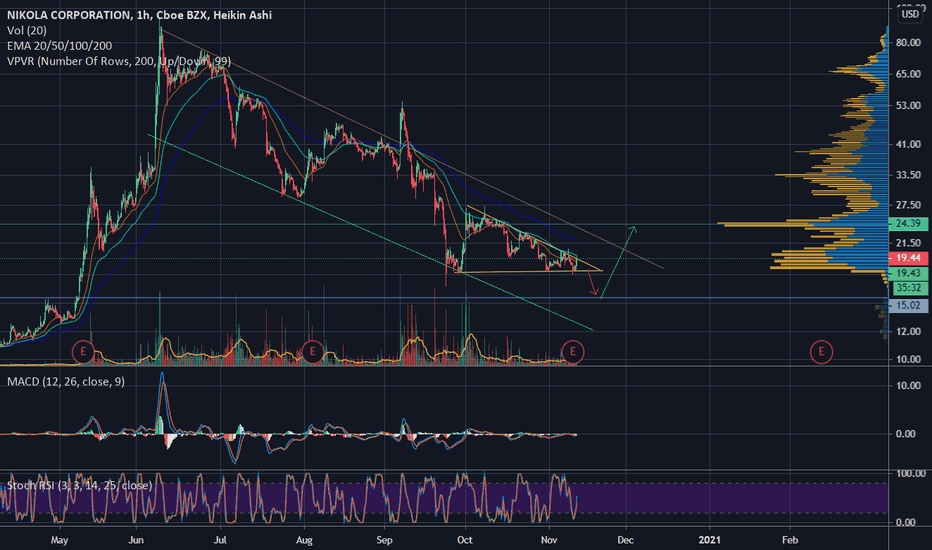
Task: Click the 21.50 price axis label
Action: tap(909, 243)
